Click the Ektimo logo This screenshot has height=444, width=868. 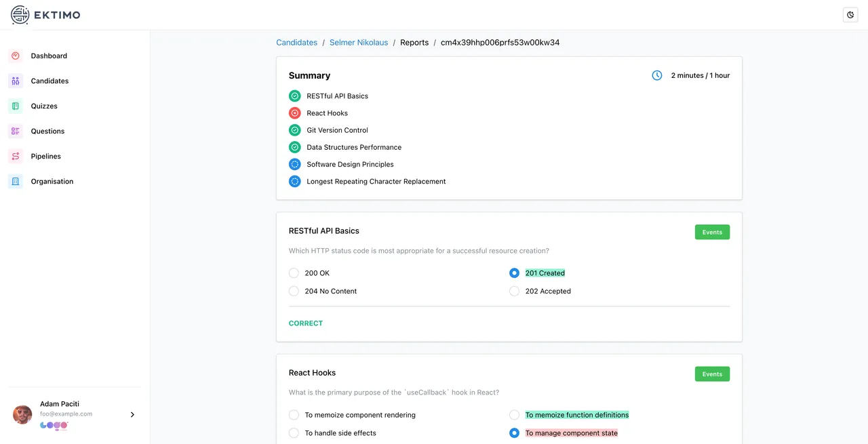coord(45,15)
